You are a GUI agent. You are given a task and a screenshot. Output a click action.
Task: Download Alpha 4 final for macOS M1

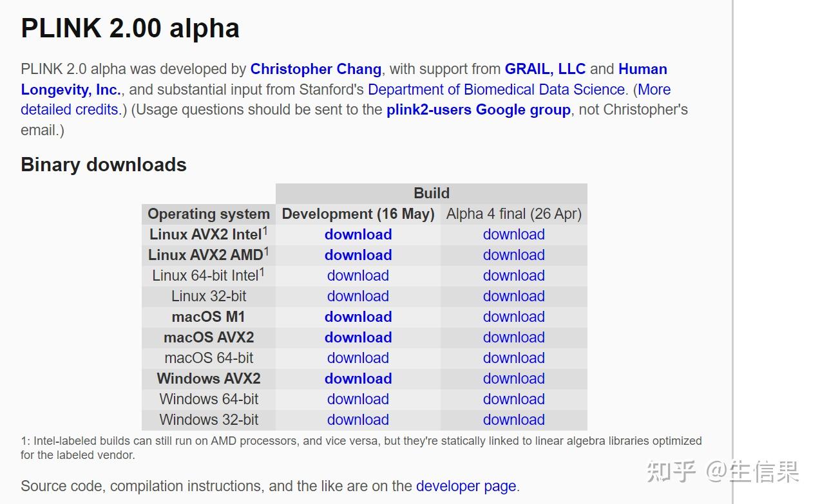(513, 317)
